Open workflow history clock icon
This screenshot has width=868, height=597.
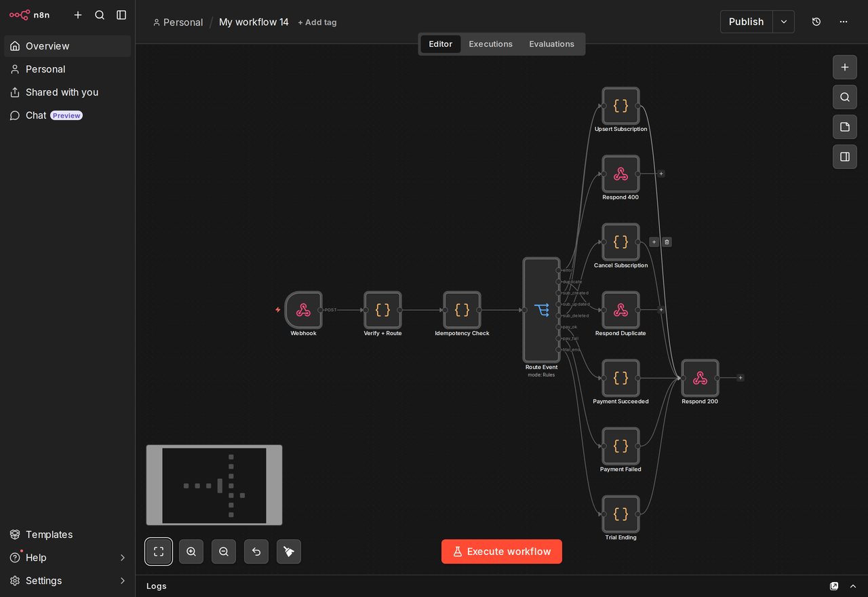816,22
